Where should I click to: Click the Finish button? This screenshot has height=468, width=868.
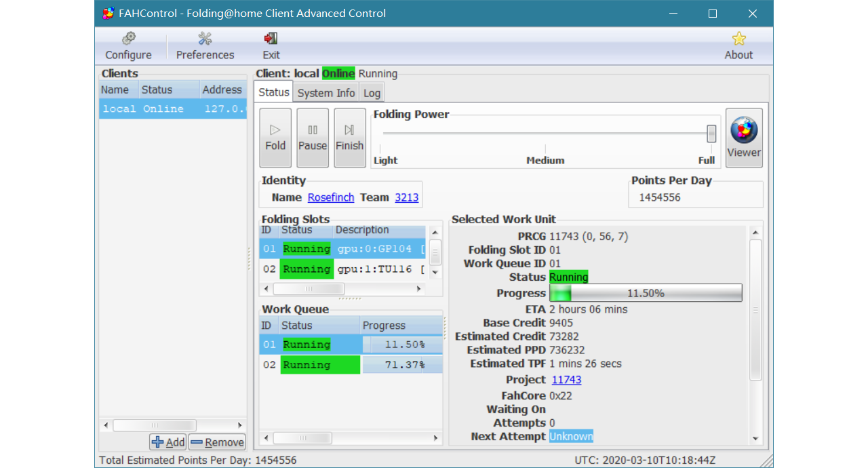click(350, 138)
